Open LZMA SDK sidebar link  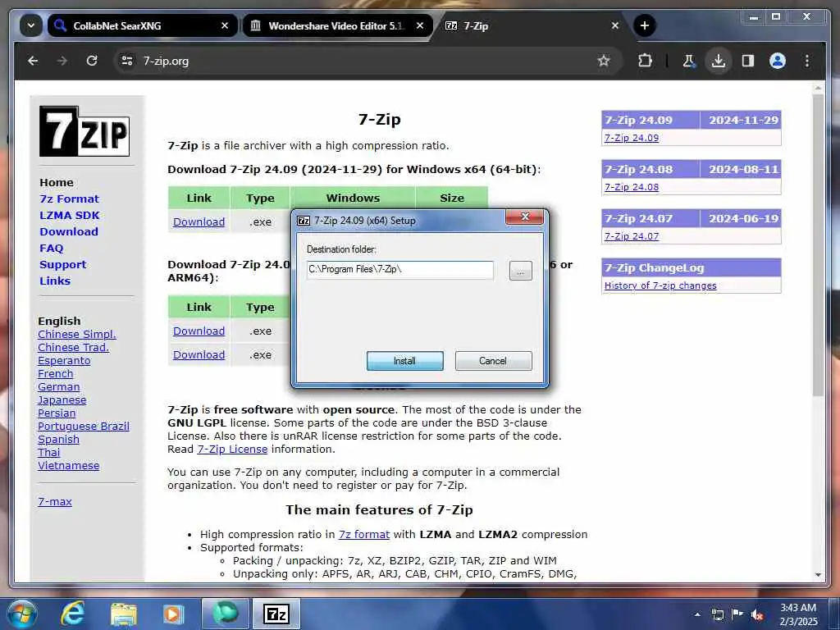click(69, 216)
